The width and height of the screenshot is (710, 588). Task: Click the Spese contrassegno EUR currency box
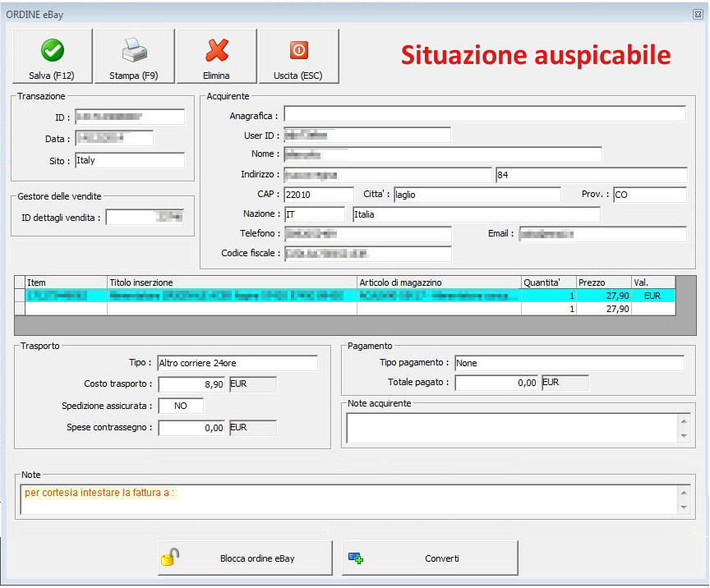tap(253, 428)
